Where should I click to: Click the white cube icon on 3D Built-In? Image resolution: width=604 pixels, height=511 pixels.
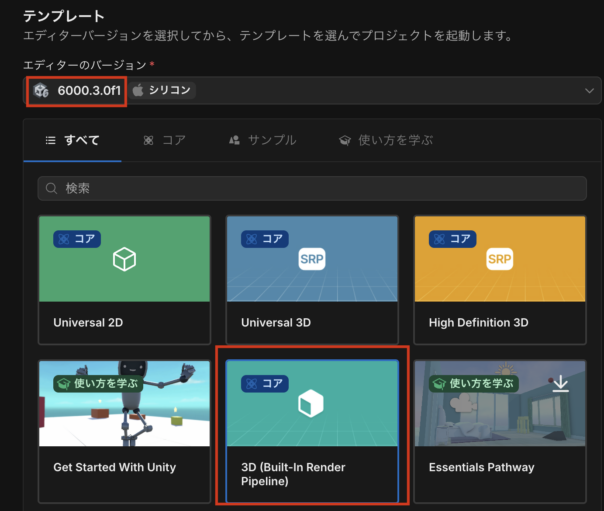(312, 404)
